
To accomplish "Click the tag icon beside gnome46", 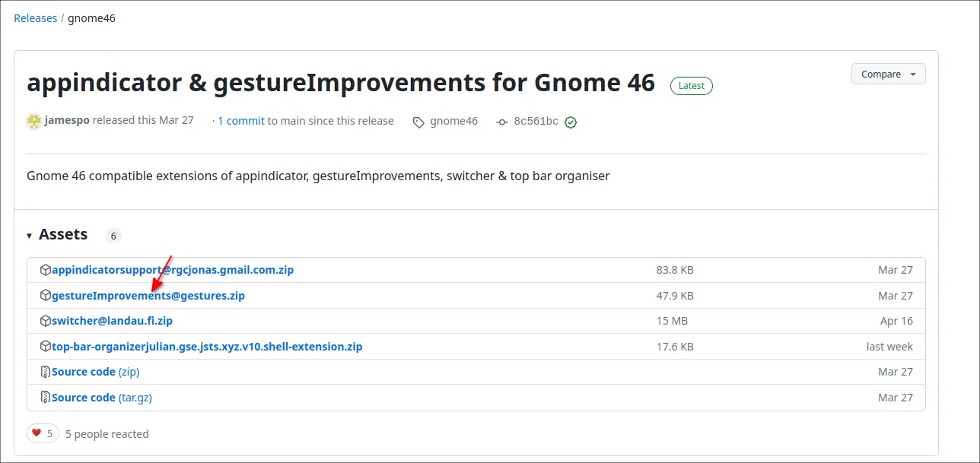I will (418, 122).
